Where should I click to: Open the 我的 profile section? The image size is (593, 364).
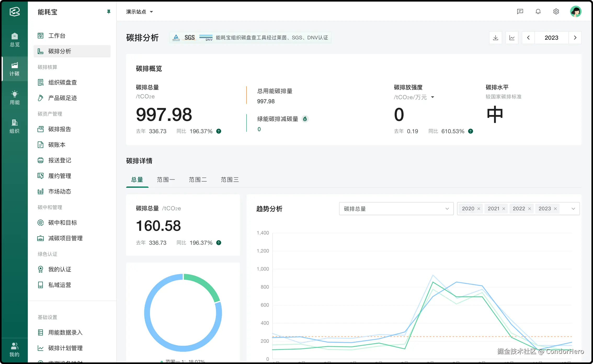pyautogui.click(x=15, y=350)
